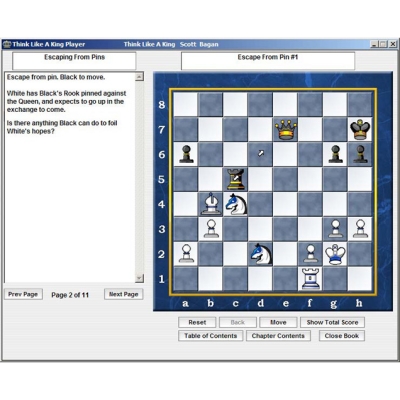Minimize the Think Like A King window
This screenshot has height=400, width=400.
coord(375,44)
